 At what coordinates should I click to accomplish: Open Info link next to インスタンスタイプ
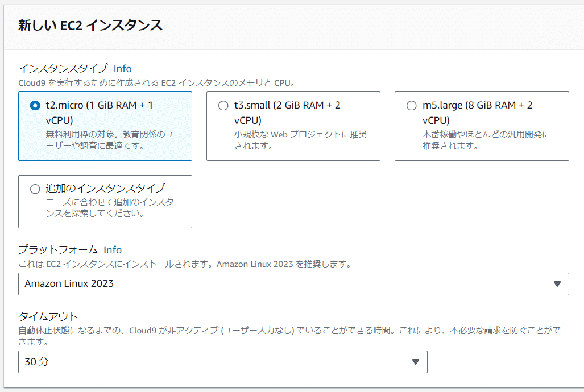click(122, 69)
